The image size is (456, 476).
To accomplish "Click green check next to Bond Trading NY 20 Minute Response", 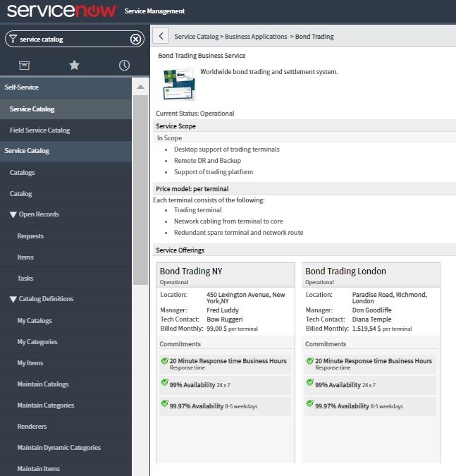I will click(x=164, y=360).
